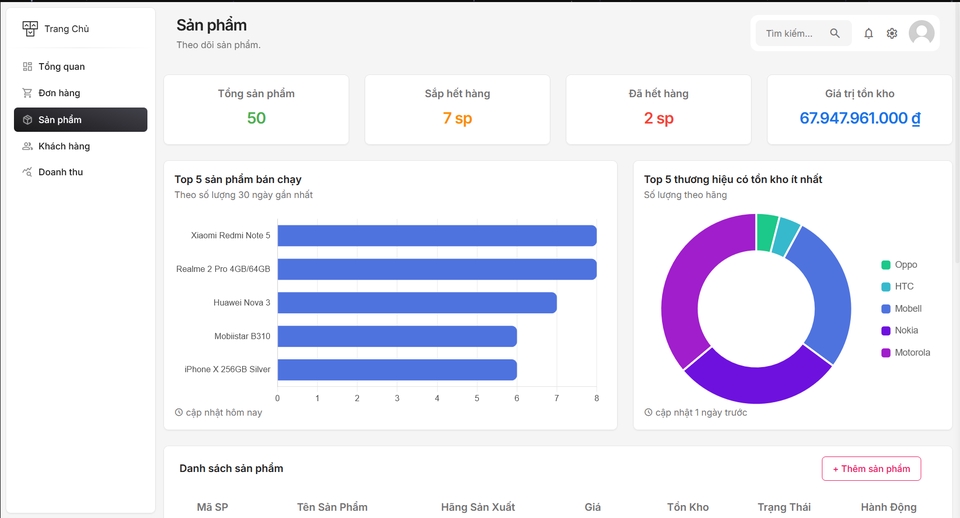The width and height of the screenshot is (960, 518).
Task: Click the Tồn Kho column header
Action: (688, 507)
